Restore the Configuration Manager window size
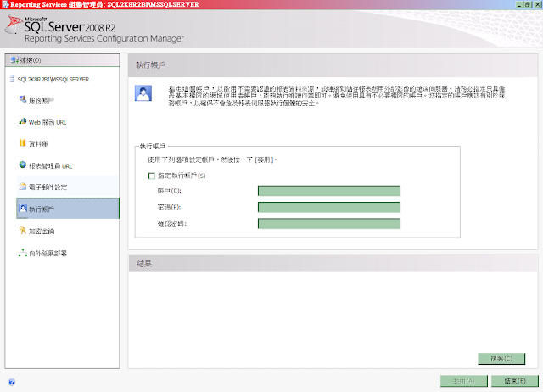543x392 pixels. [x=528, y=4]
